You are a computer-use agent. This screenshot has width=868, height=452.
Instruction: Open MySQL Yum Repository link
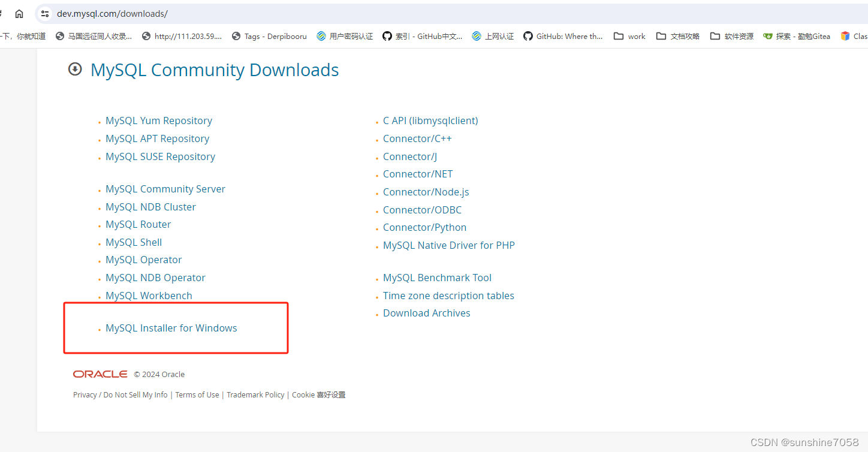tap(159, 120)
